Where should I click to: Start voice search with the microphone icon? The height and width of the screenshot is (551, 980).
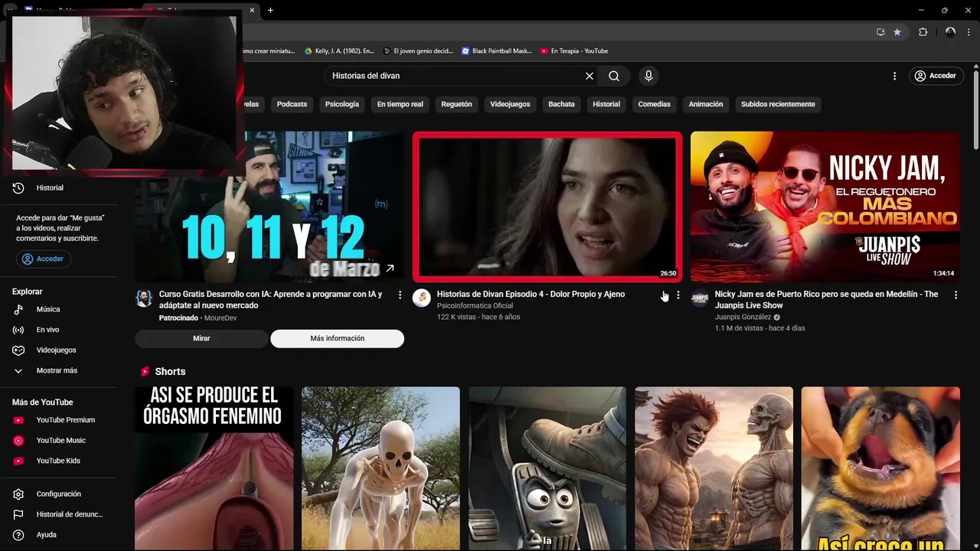(x=648, y=76)
